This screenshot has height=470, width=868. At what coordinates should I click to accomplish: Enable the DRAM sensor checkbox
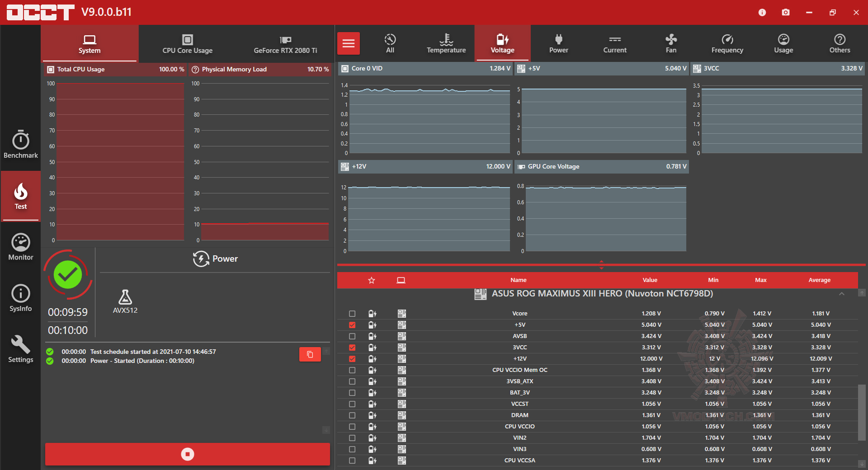352,415
